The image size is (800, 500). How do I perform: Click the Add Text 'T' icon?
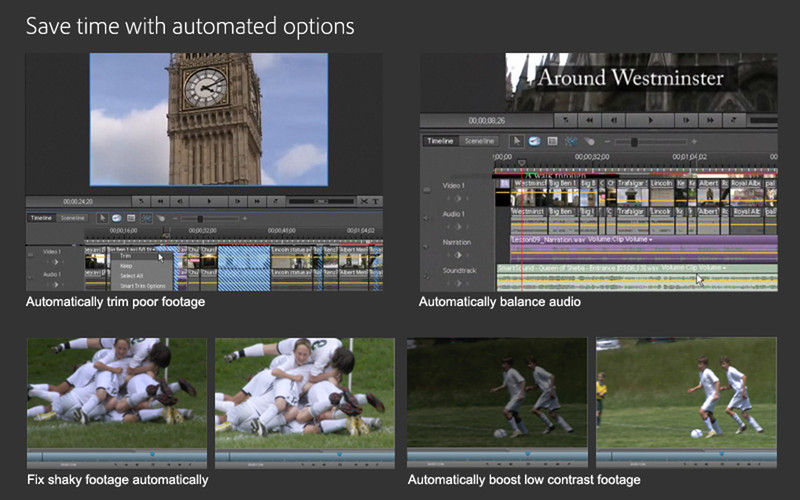[x=376, y=202]
